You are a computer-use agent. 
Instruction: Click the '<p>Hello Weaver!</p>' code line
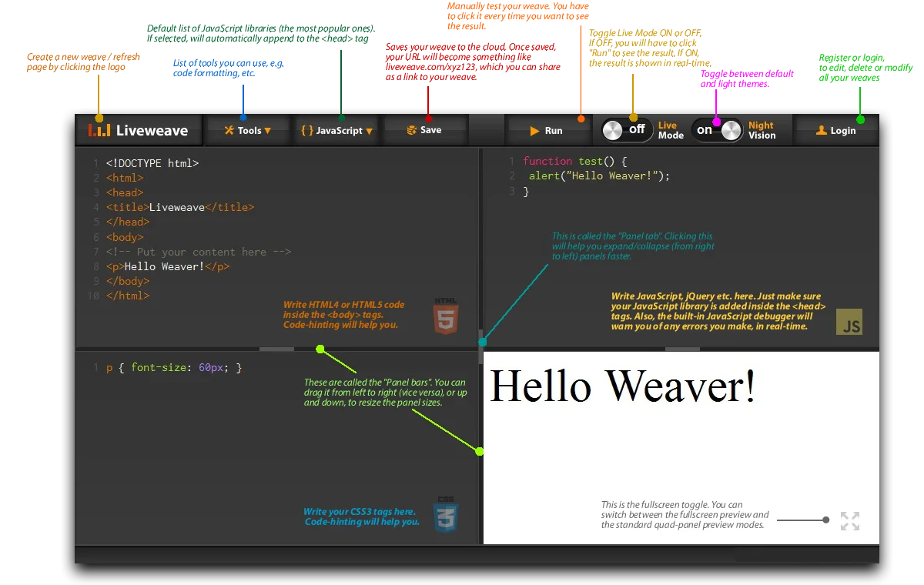point(168,266)
